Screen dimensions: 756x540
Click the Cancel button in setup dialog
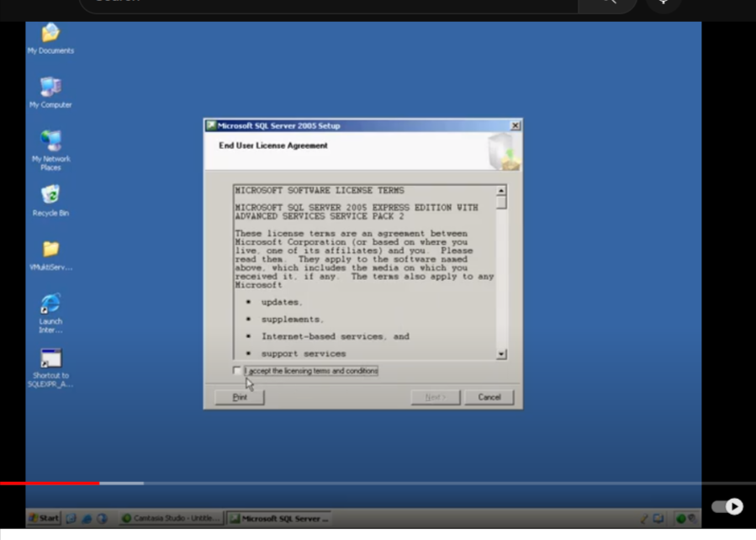click(489, 397)
